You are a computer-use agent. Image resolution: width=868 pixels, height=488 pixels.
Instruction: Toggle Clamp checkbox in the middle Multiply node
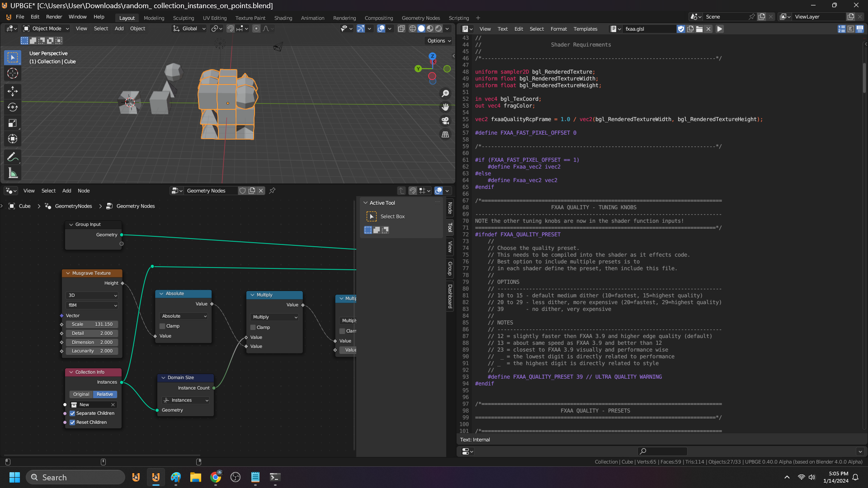click(x=253, y=328)
